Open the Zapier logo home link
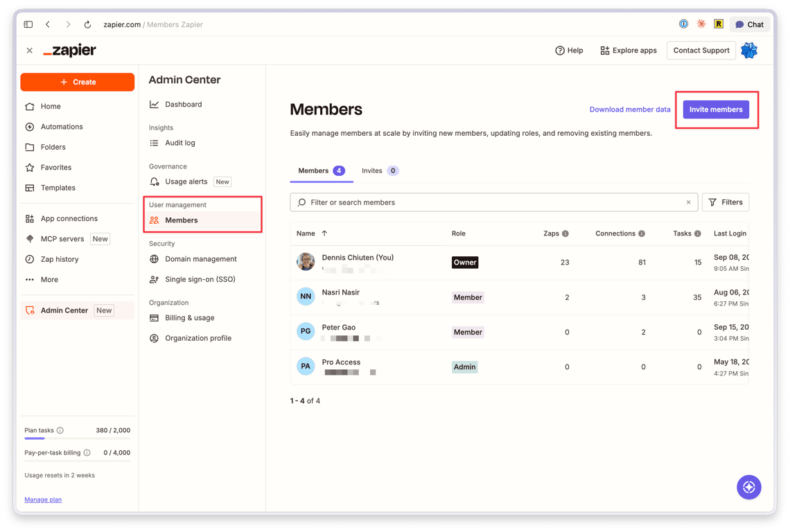This screenshot has width=790, height=532. point(69,51)
